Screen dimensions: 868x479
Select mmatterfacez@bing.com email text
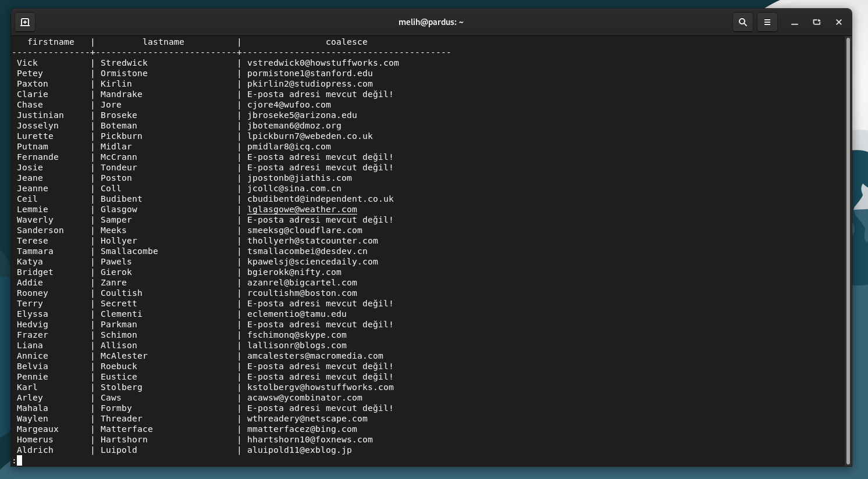click(302, 429)
